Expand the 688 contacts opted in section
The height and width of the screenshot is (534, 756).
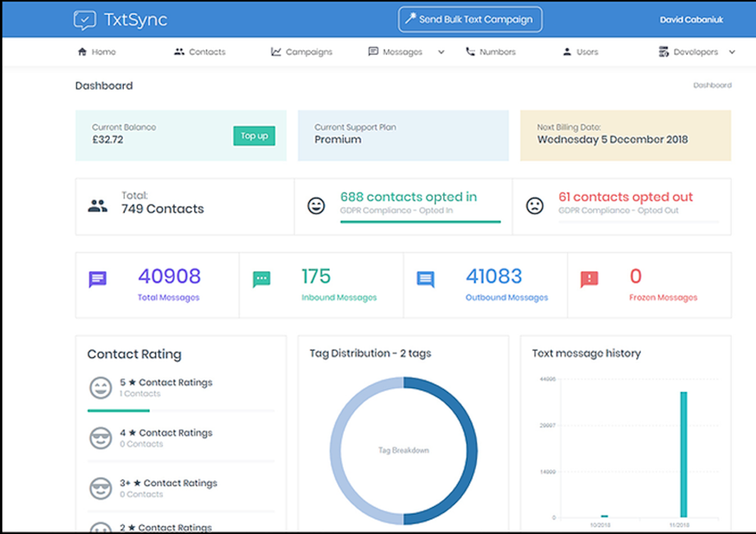point(408,196)
